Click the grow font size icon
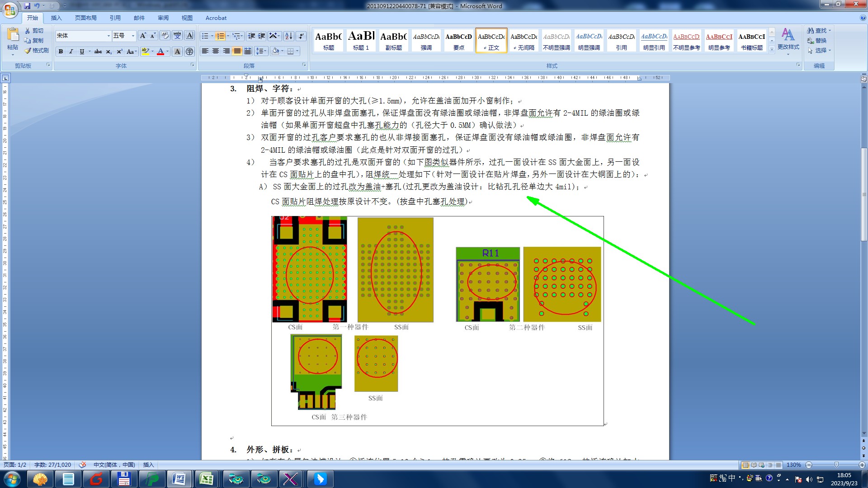Image resolution: width=868 pixels, height=488 pixels. (143, 36)
